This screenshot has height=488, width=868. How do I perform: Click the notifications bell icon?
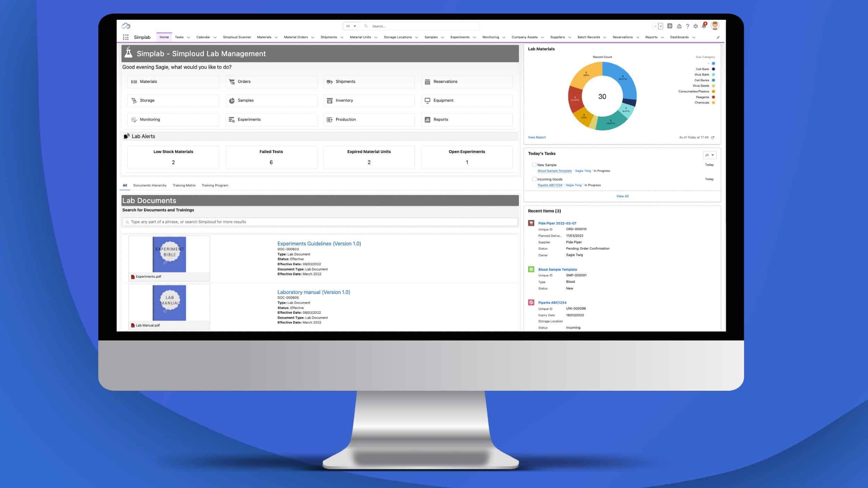click(704, 26)
